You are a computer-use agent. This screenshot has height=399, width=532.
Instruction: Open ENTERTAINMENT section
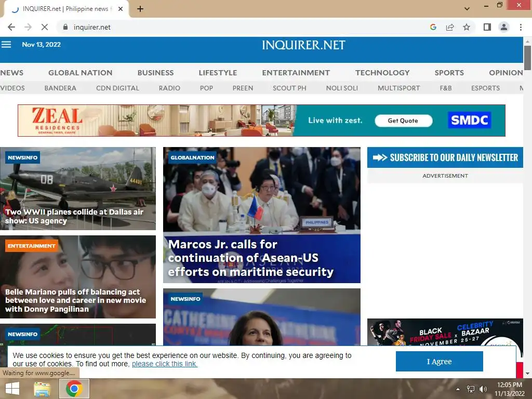coord(296,73)
